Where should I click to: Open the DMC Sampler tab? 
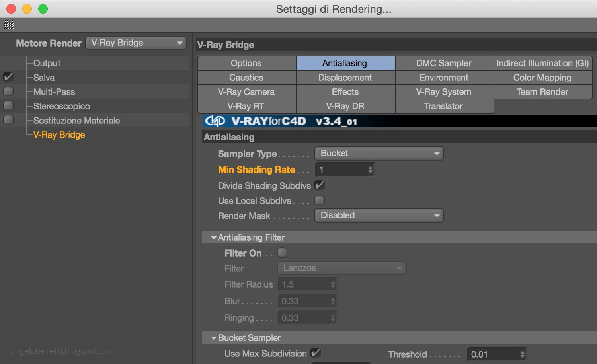pos(444,63)
